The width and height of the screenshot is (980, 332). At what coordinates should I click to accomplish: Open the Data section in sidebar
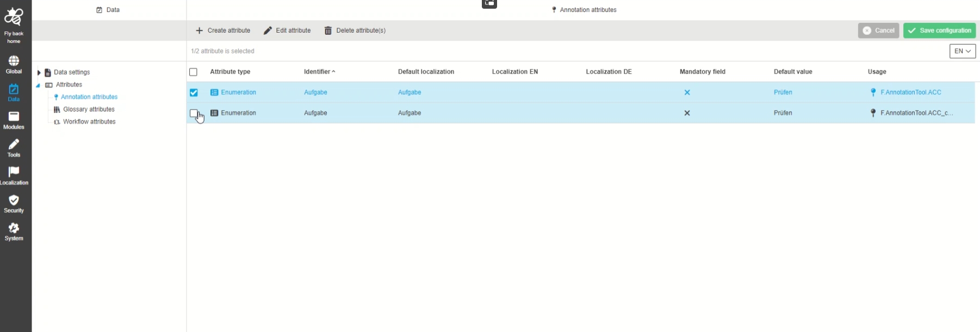14,92
